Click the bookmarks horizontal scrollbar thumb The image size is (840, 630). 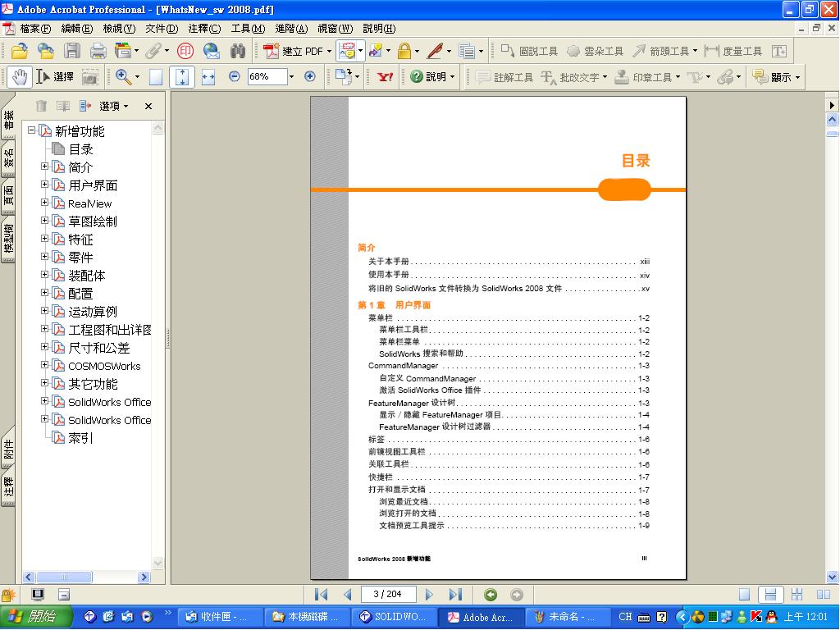click(x=64, y=577)
